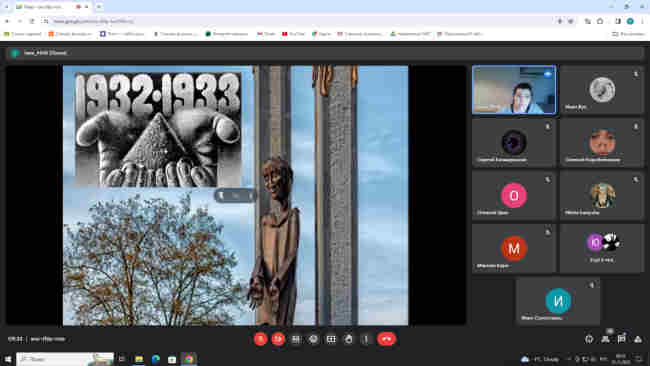650x366 pixels.
Task: Open the emoji reactions button
Action: coord(313,339)
